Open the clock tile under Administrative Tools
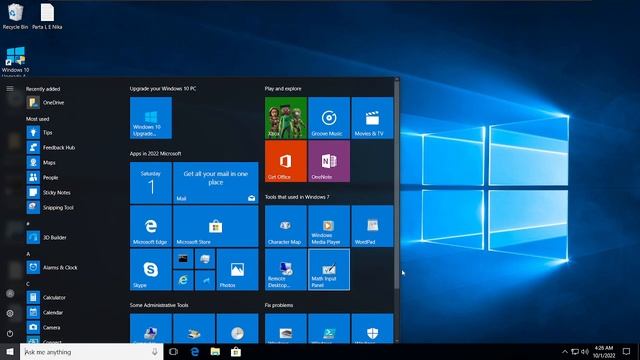Image resolution: width=640 pixels, height=360 pixels. click(237, 328)
